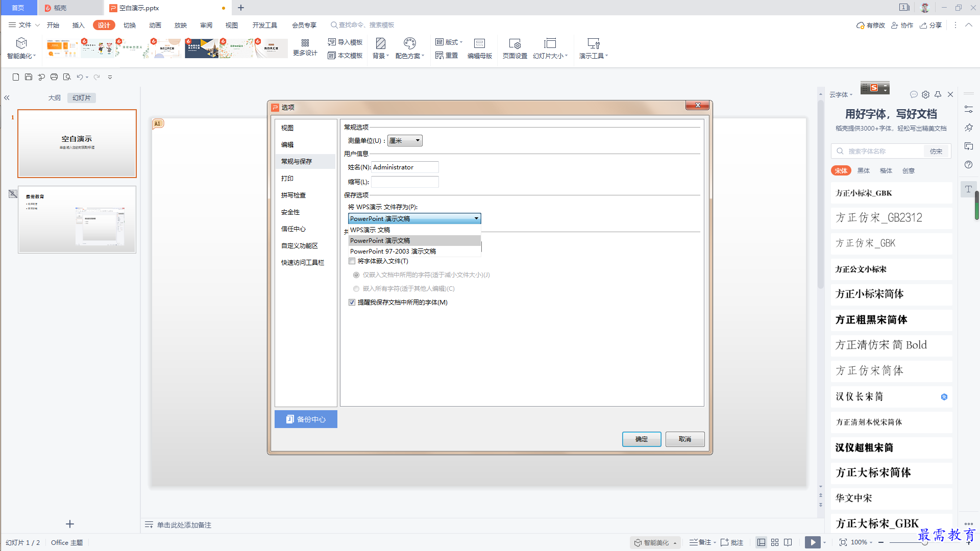The width and height of the screenshot is (980, 551).
Task: Switch to the 切换 ribbon tab
Action: click(130, 25)
